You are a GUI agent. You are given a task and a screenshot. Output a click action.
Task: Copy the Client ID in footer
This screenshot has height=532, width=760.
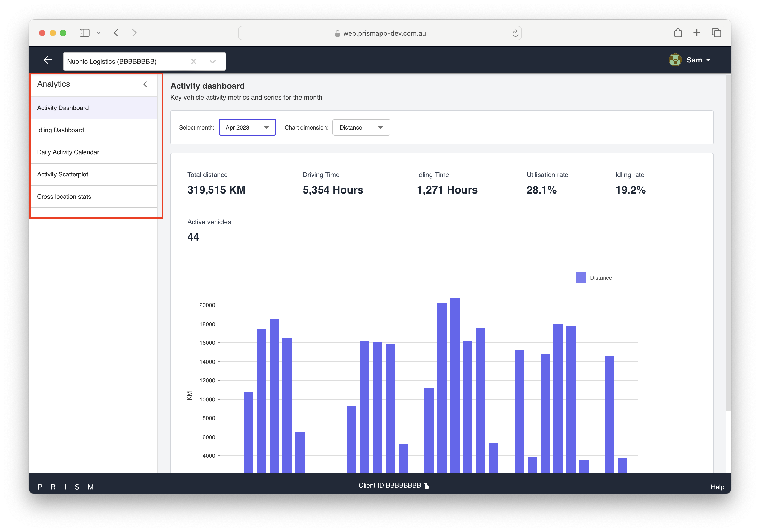pyautogui.click(x=426, y=486)
